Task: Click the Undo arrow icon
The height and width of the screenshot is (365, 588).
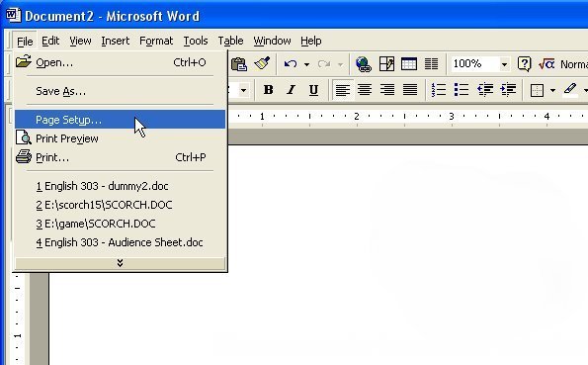Action: pos(291,64)
